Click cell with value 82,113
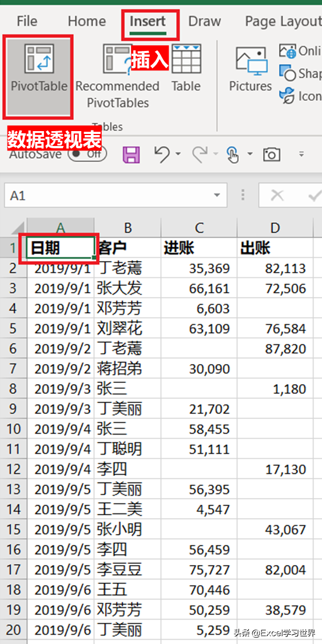This screenshot has width=322, height=644. (x=275, y=268)
